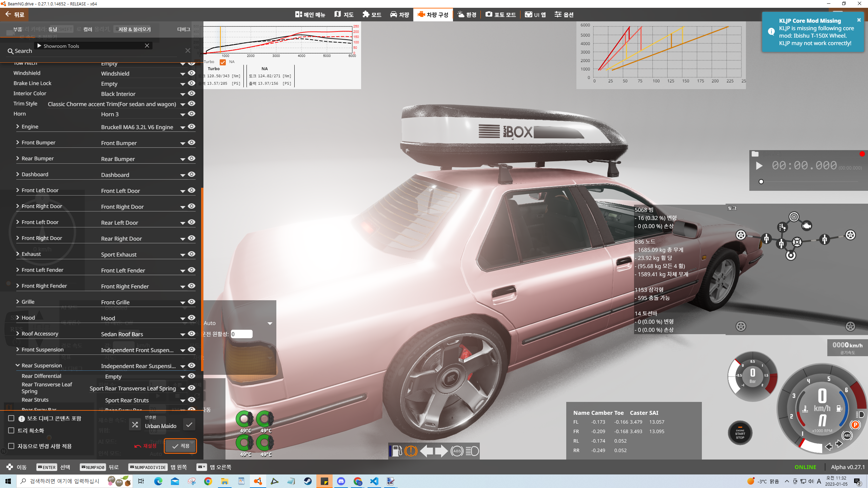Collapse the Rear Suspension section
This screenshot has width=868, height=488.
18,365
